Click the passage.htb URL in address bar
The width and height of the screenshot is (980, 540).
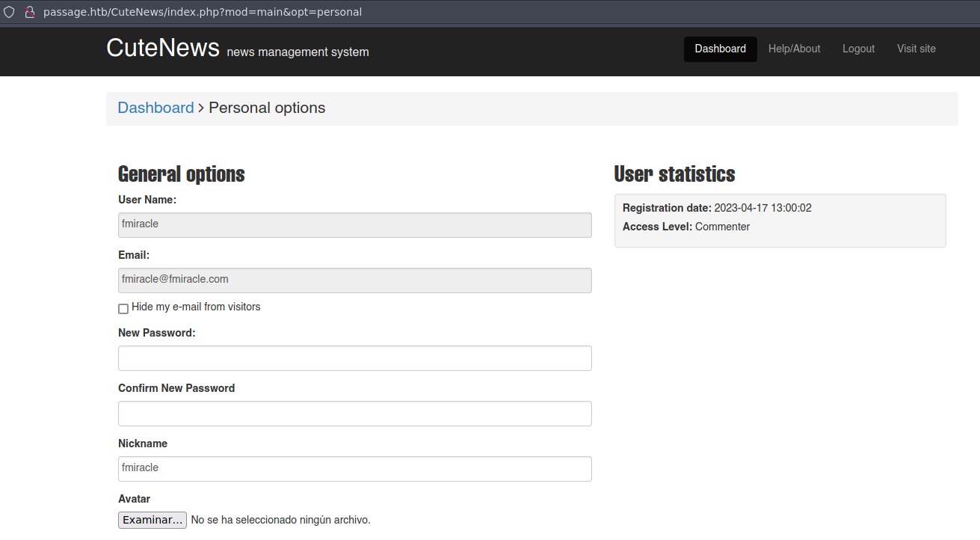coord(203,12)
